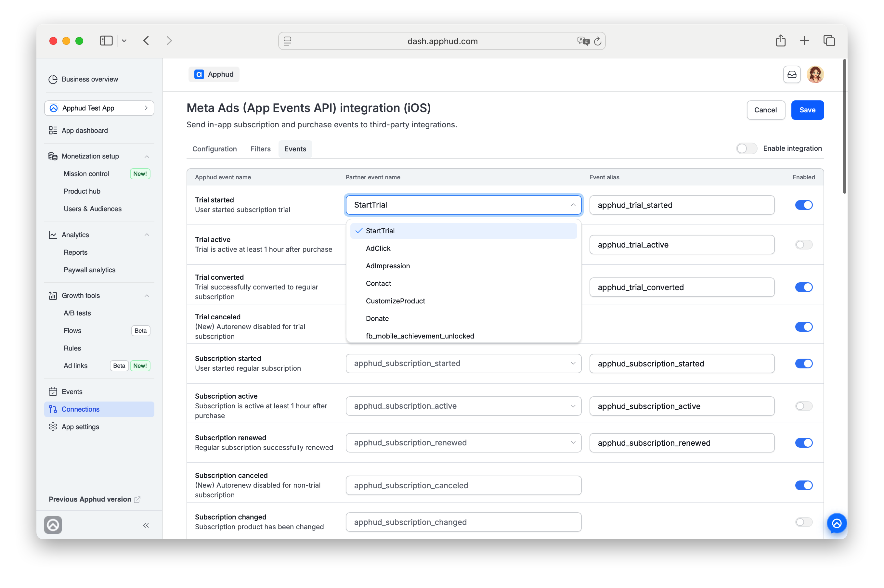This screenshot has height=588, width=884.
Task: Open a new tab with plus icon
Action: (804, 41)
